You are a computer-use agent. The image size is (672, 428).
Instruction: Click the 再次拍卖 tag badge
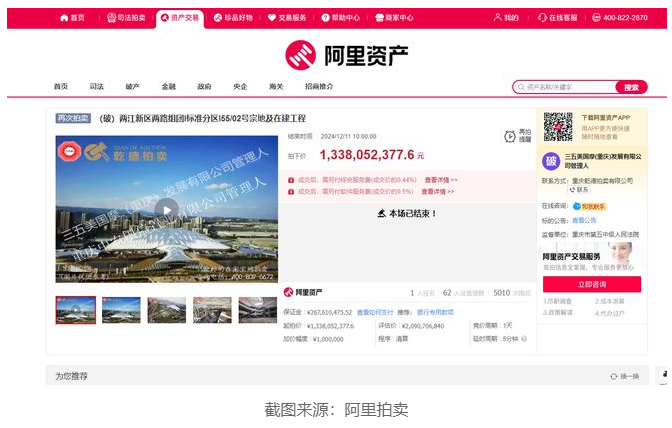pos(73,118)
